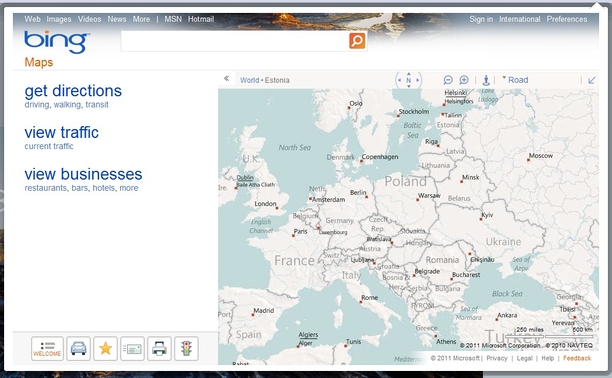Click the Warsaw label on the map

coord(429,195)
